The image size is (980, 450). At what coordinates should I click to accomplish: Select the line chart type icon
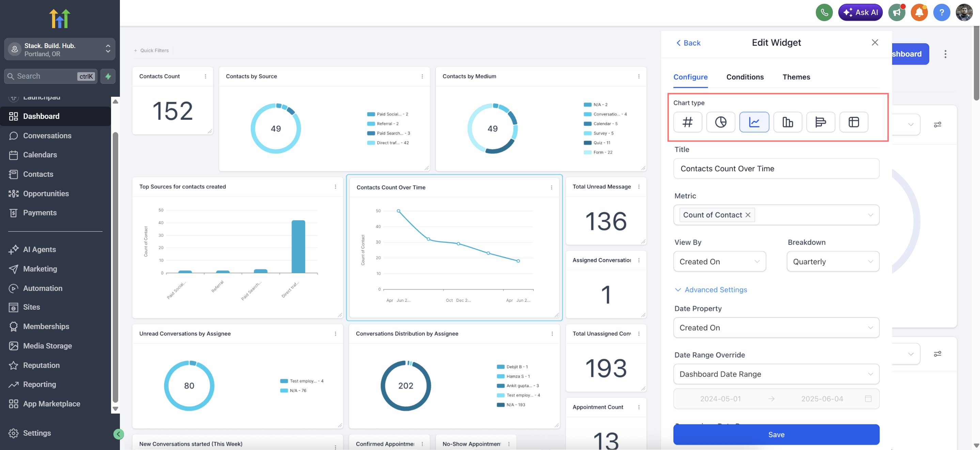tap(754, 122)
